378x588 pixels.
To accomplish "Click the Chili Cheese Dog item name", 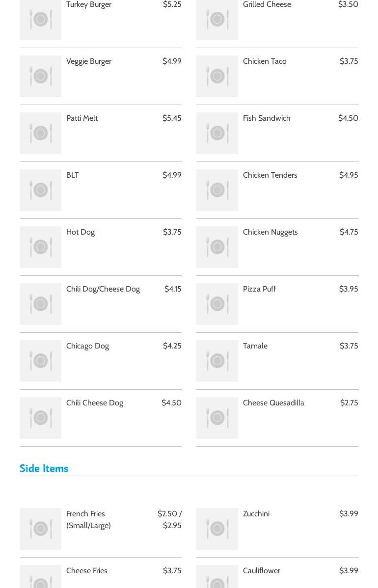I will (x=95, y=403).
